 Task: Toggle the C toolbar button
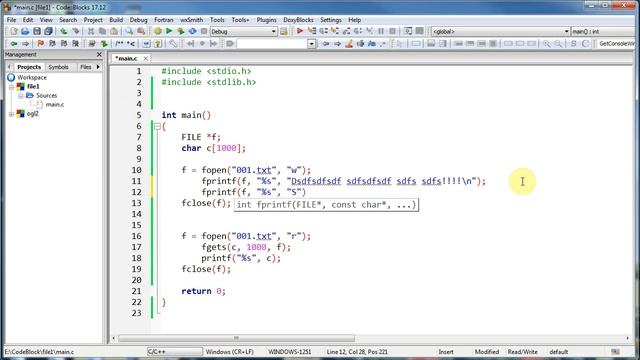tap(585, 44)
